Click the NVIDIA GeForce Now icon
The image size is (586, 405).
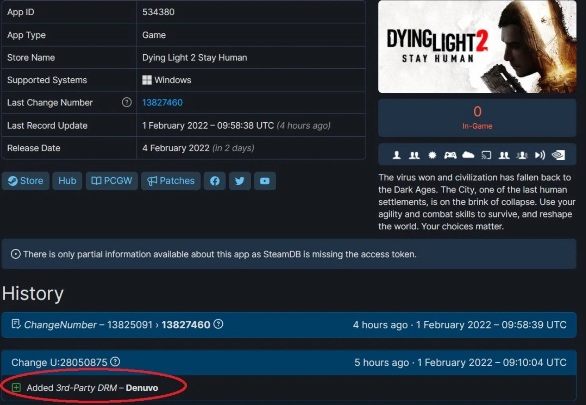point(558,155)
